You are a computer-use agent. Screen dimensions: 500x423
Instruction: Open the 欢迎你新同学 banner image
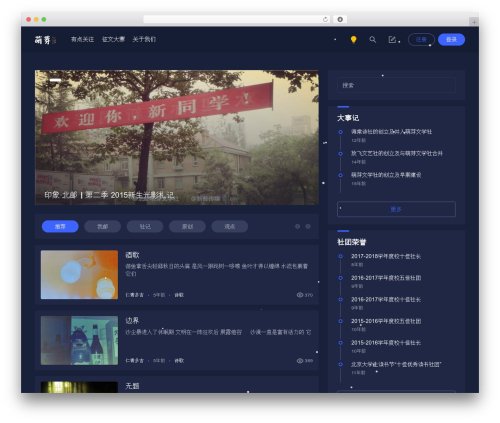point(177,137)
